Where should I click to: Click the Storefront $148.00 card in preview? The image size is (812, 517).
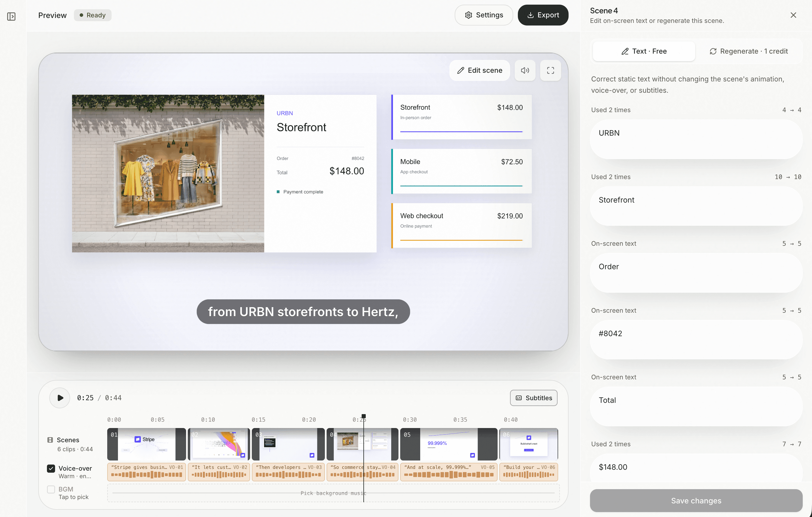tap(461, 117)
